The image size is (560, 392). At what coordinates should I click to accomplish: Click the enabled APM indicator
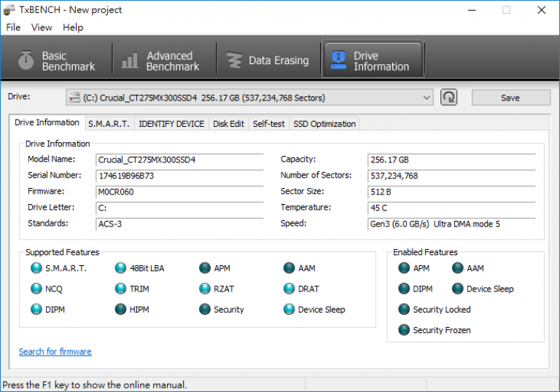click(x=404, y=267)
